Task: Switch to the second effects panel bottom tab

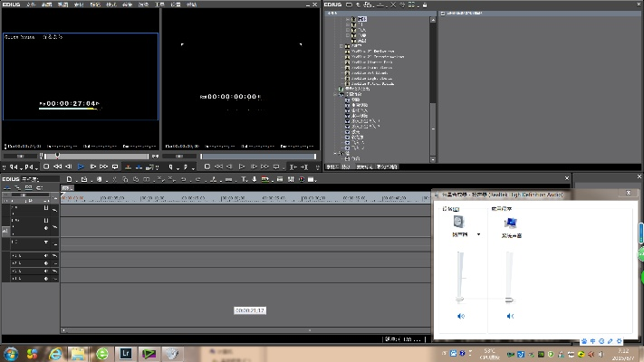Action: point(346,167)
